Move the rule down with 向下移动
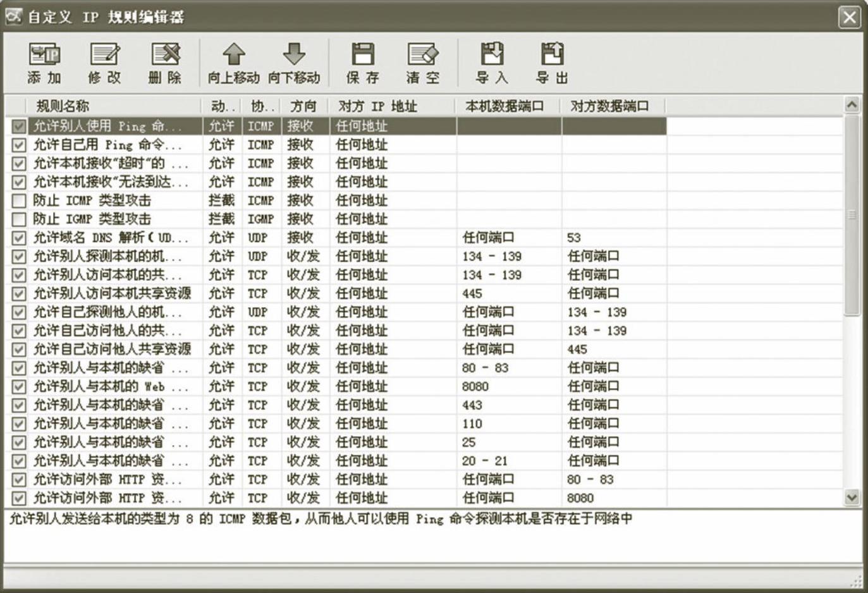868x593 pixels. 294,63
